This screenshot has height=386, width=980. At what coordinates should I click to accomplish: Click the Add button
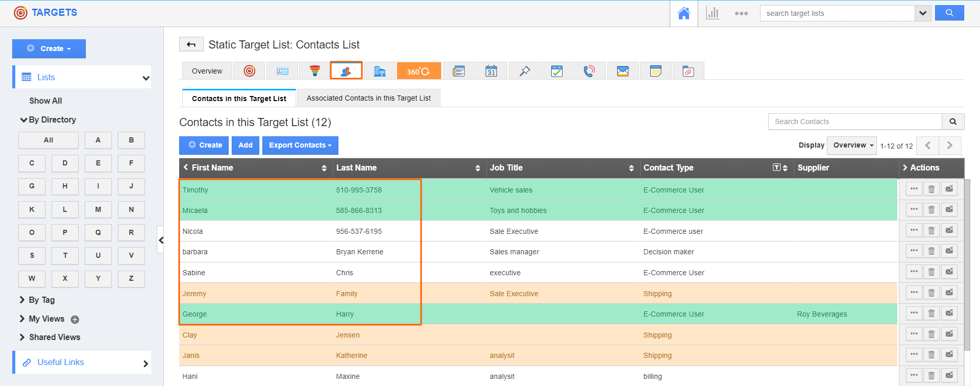pyautogui.click(x=245, y=146)
